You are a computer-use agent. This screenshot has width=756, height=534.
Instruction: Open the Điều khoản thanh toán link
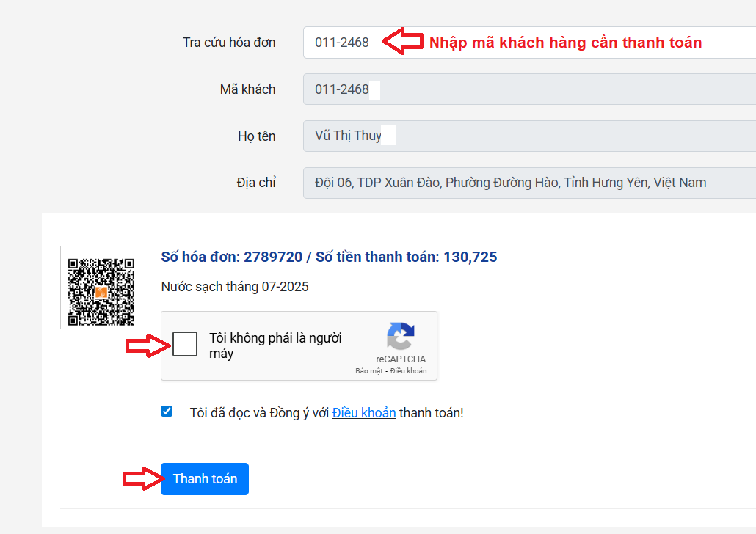364,413
